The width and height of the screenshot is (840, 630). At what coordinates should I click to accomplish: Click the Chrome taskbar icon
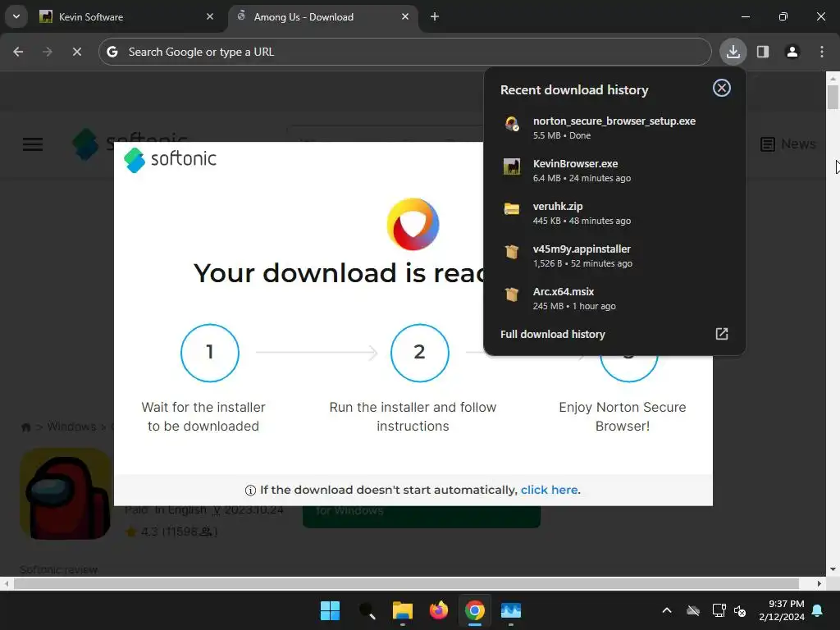[475, 610]
